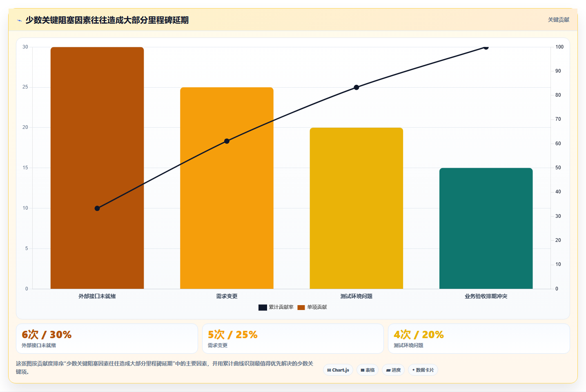Open the 4次 / 20% stat card
Viewport: 586px width, 392px height.
point(479,339)
